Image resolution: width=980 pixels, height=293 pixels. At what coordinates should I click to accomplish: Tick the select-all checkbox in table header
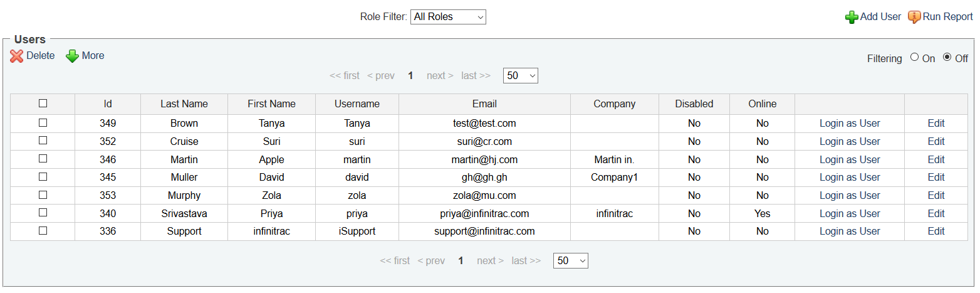coord(43,104)
